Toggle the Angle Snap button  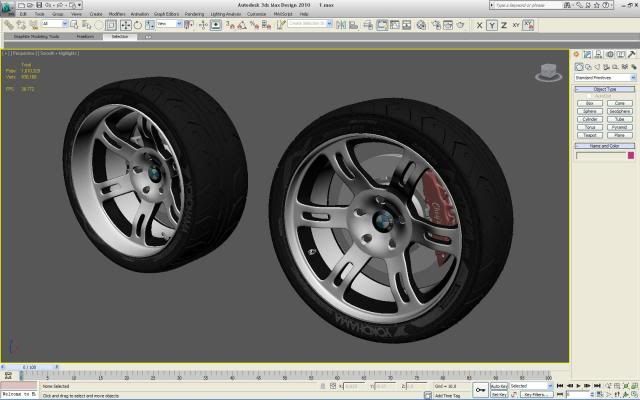pos(242,25)
